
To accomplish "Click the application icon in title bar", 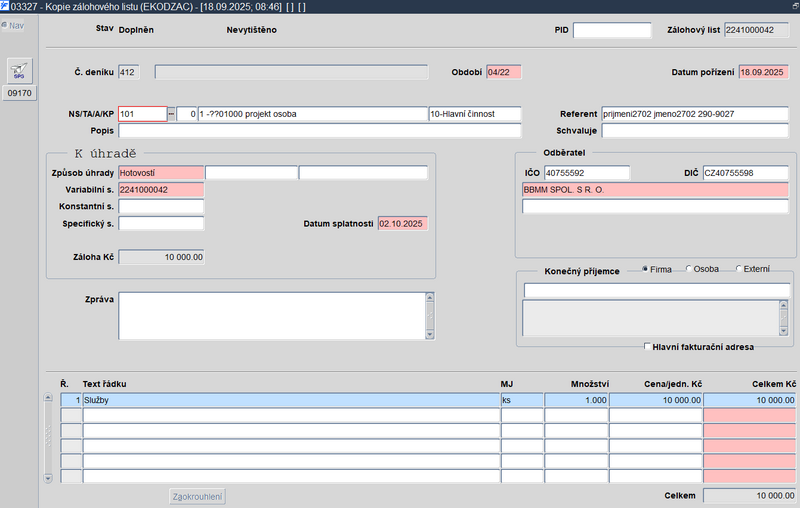I will pyautogui.click(x=5, y=6).
